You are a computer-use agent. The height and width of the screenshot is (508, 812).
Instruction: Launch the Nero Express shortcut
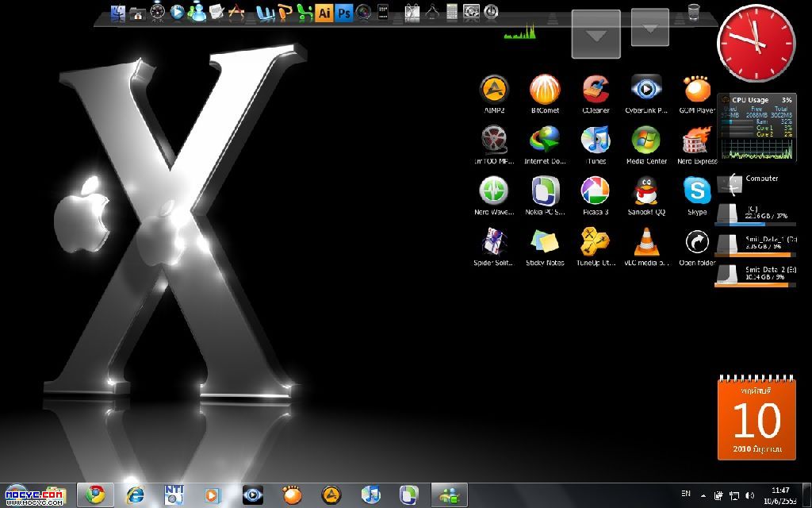coord(697,144)
